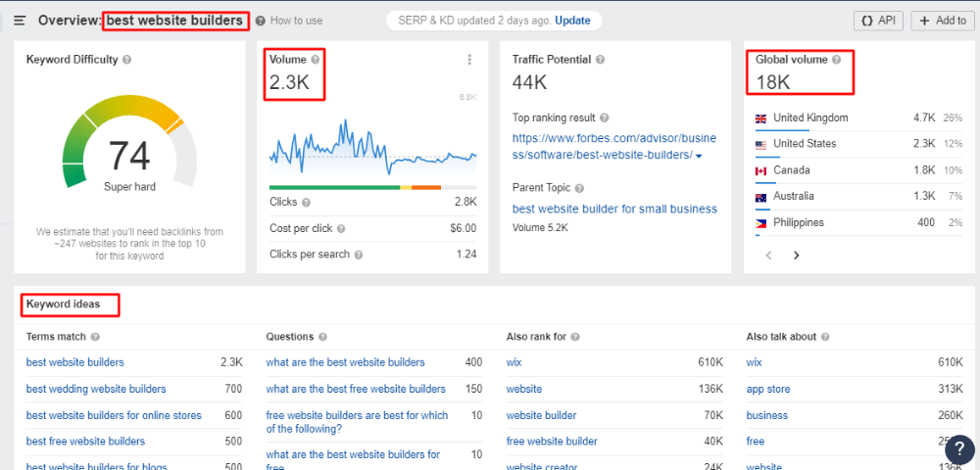Open website under Also rank for
The height and width of the screenshot is (470, 980).
[523, 389]
